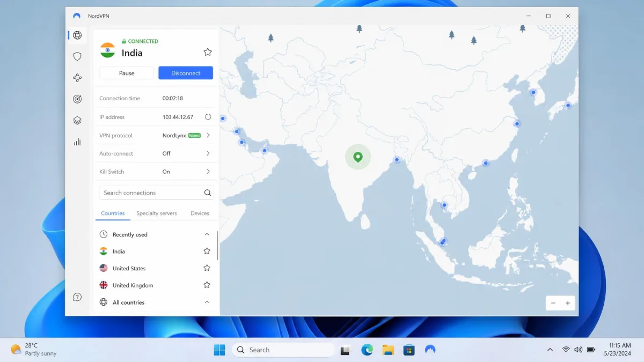Open File Explorer from taskbar
Image resolution: width=644 pixels, height=362 pixels.
click(388, 350)
